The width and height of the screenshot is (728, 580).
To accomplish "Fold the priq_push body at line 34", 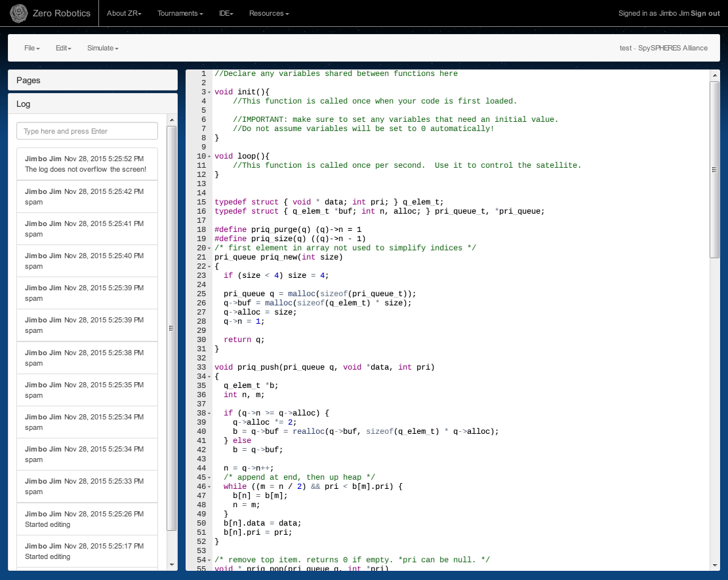I will pos(209,377).
